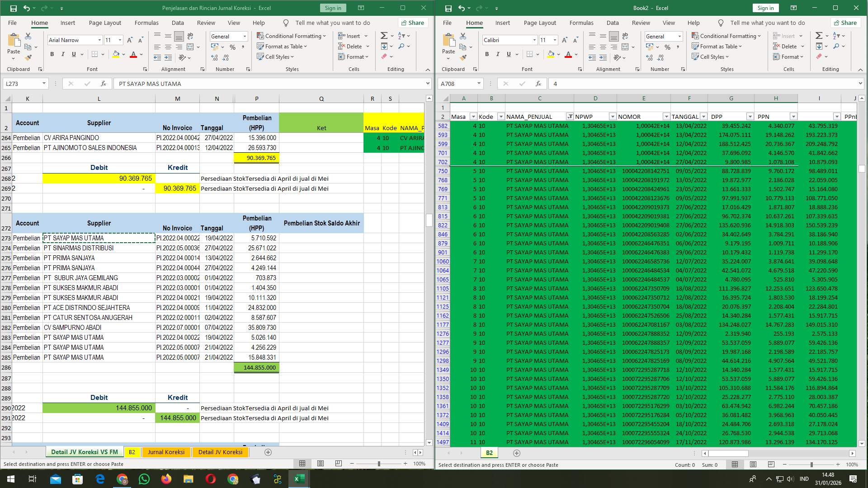Toggle italic formatting in right workbook
Screen dimensions: 868x488
498,54
